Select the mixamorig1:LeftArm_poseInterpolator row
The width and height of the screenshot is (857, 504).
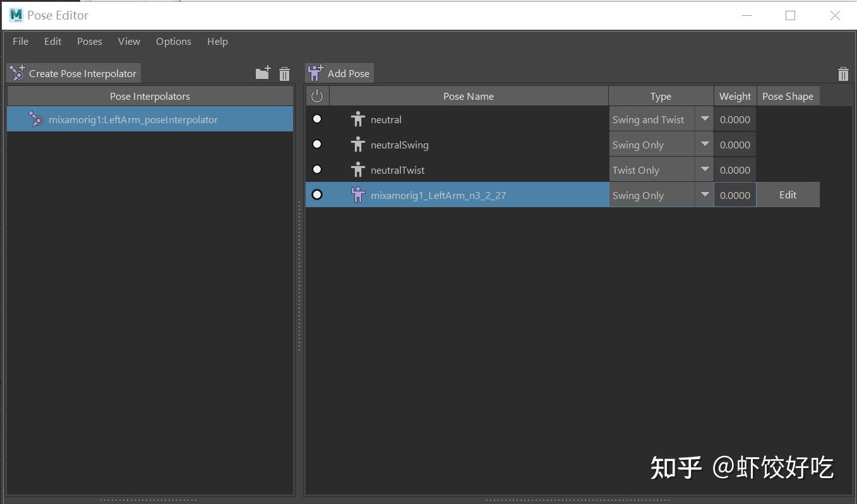pos(150,119)
